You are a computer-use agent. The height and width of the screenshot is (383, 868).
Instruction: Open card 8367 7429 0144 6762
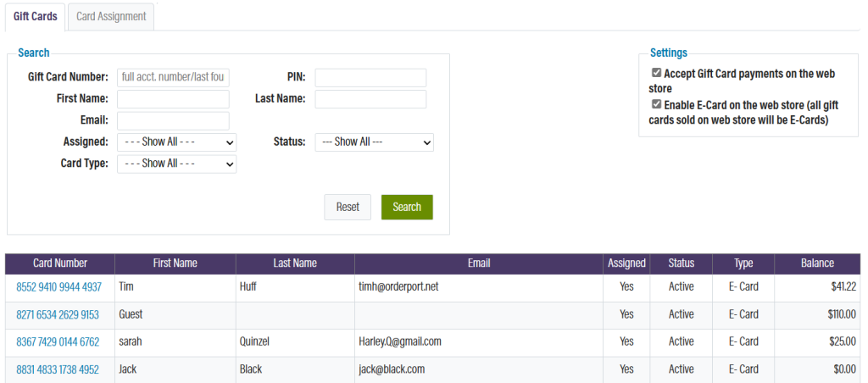tap(58, 342)
